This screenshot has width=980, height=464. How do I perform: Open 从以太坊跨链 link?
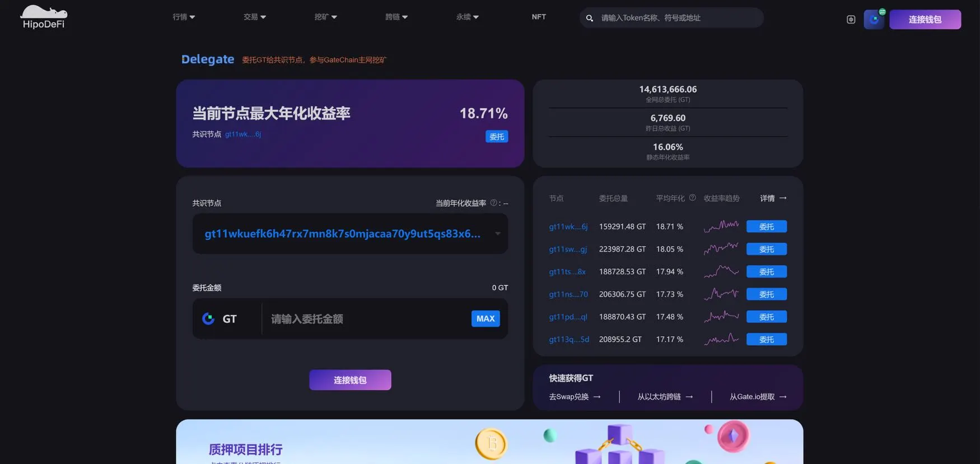[665, 397]
